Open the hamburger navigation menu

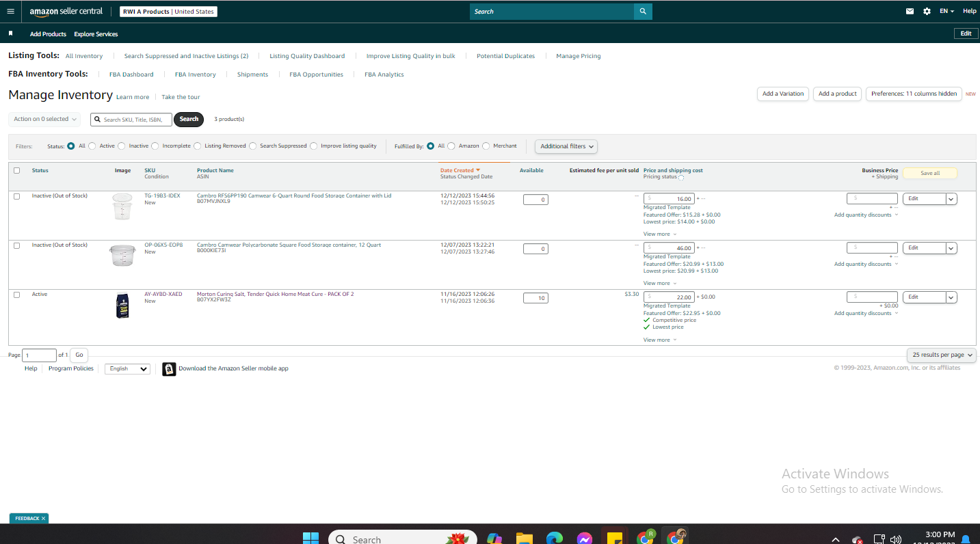pos(10,12)
